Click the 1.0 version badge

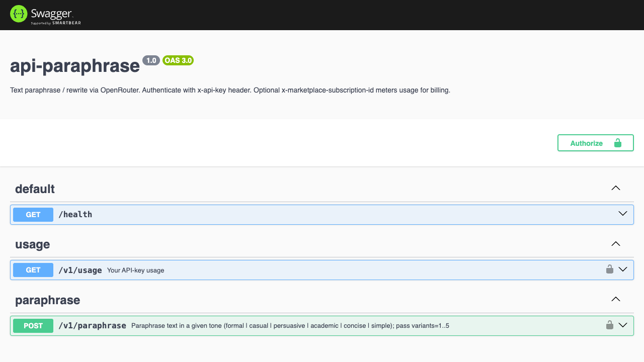(151, 60)
